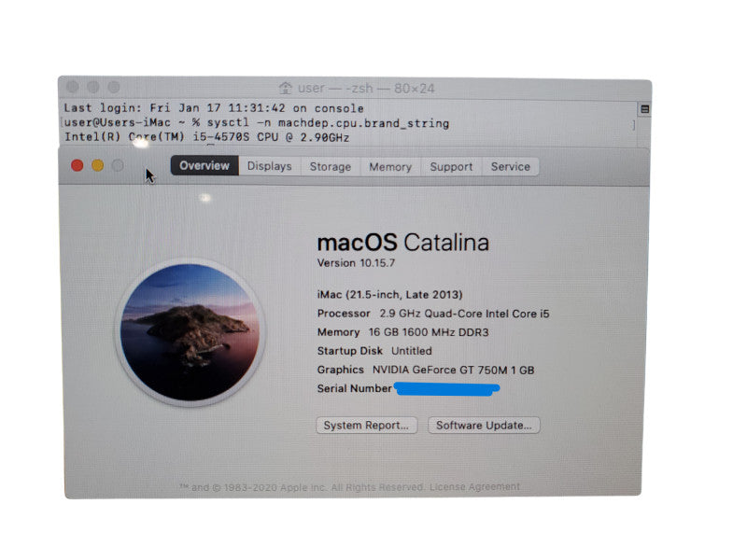Click Terminal's scroll indicator icon
This screenshot has height=560, width=747.
coord(644,109)
